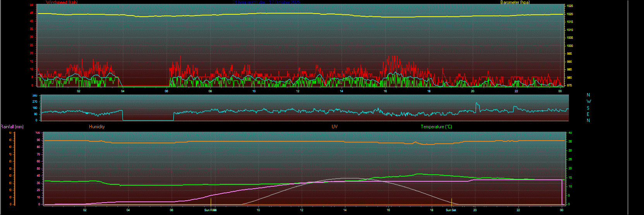Click the green Temperature (°C) label

click(436, 127)
